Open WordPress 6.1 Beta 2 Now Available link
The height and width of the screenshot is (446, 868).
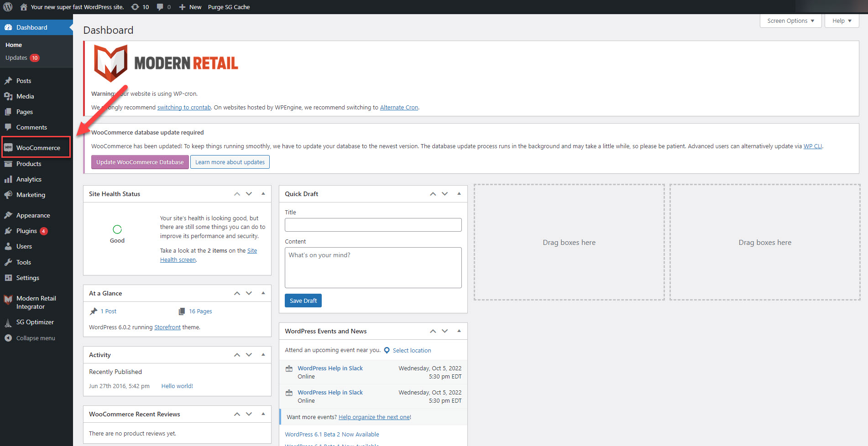(332, 435)
